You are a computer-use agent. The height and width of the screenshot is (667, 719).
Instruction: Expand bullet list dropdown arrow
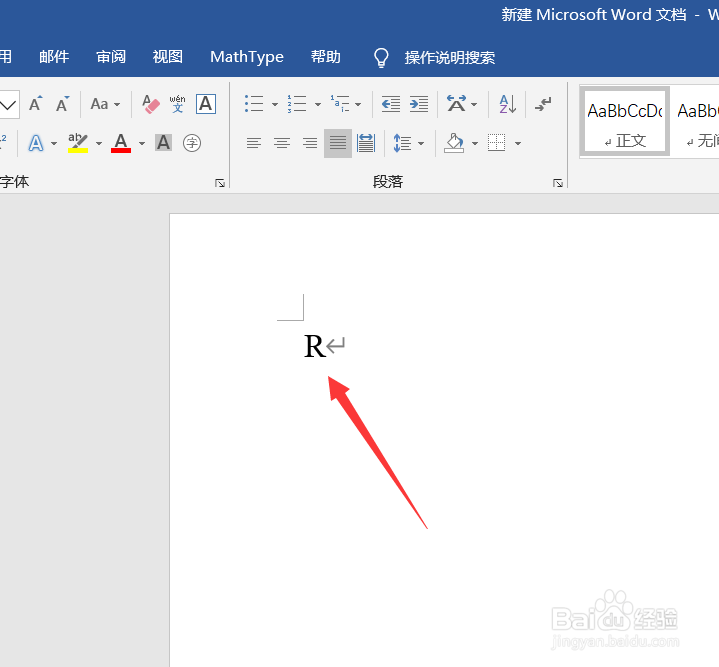tap(275, 104)
